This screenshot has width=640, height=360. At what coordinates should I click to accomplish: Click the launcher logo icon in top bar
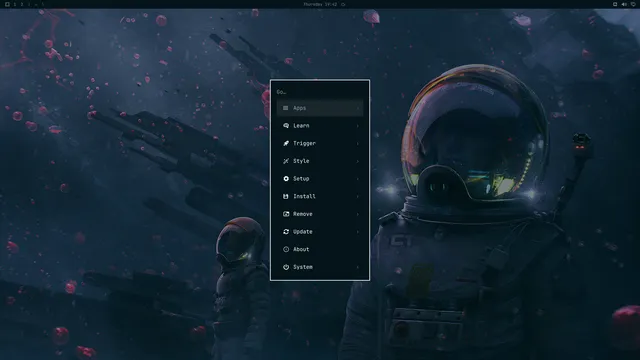(x=7, y=4)
